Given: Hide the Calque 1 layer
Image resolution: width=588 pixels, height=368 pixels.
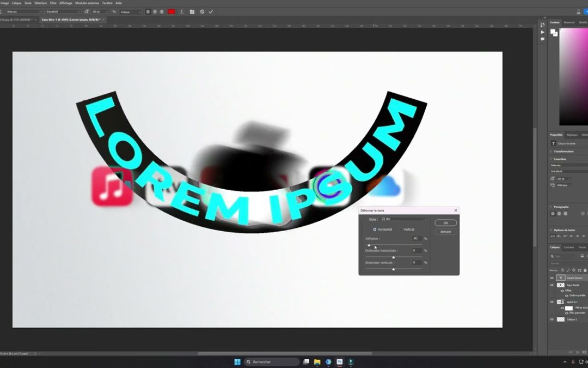Looking at the screenshot, I should pyautogui.click(x=552, y=319).
